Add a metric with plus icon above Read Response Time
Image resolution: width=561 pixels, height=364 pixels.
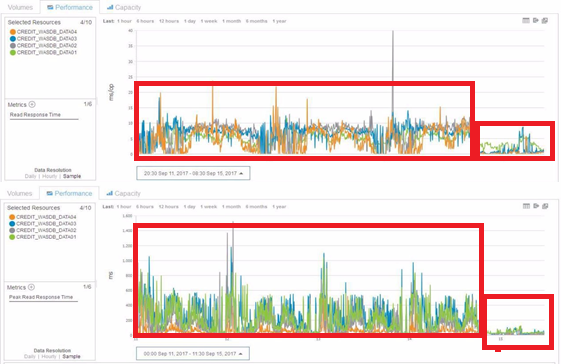[32, 104]
